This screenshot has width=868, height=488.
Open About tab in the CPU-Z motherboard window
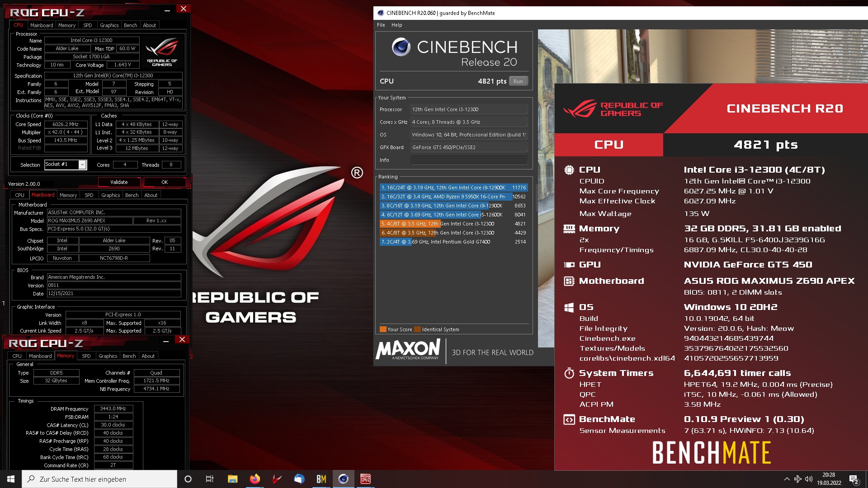point(151,195)
